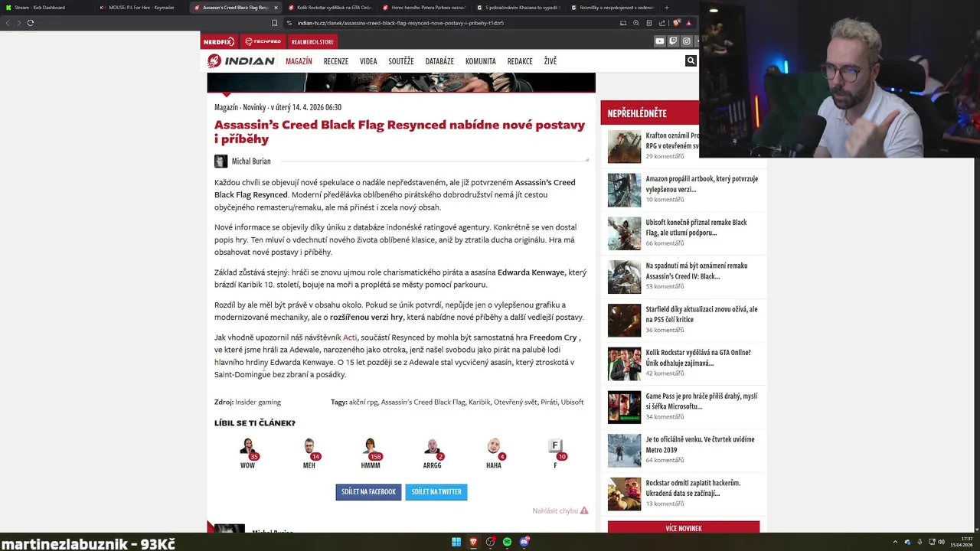Open the REDAKCE menu item
The width and height of the screenshot is (980, 551).
coord(520,61)
